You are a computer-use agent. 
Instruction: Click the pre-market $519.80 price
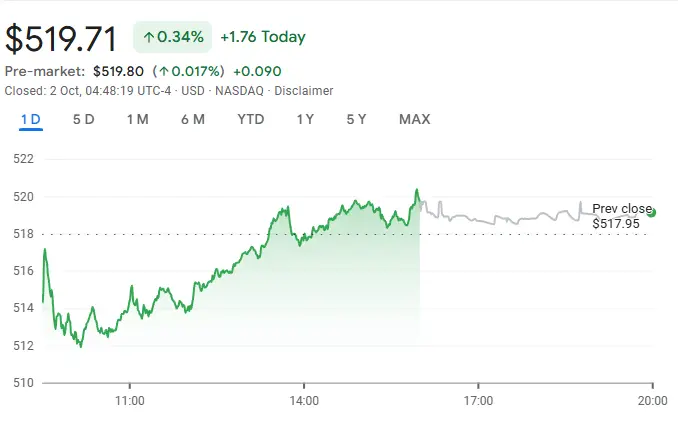(x=119, y=71)
